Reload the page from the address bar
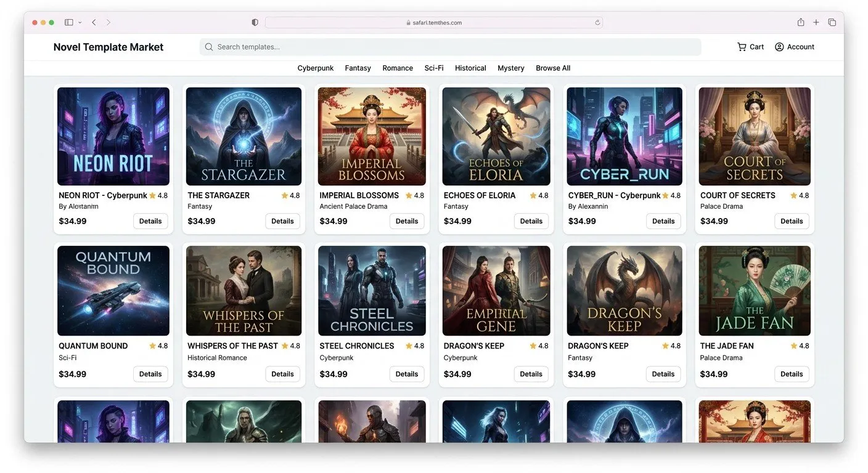This screenshot has height=473, width=868. pyautogui.click(x=597, y=23)
